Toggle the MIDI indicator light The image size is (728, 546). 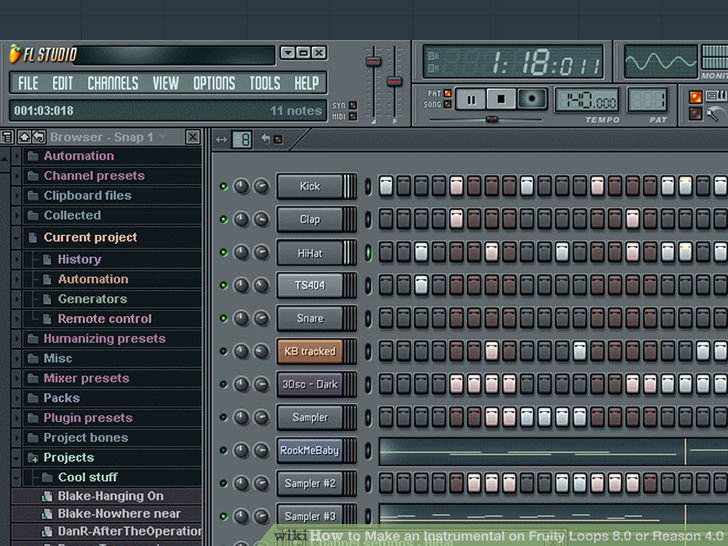point(353,116)
